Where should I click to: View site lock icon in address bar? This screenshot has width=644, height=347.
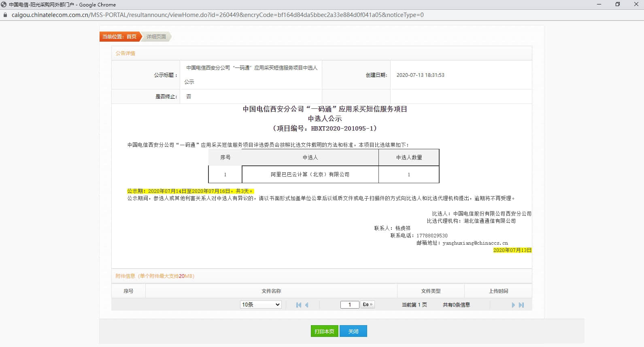coord(5,15)
